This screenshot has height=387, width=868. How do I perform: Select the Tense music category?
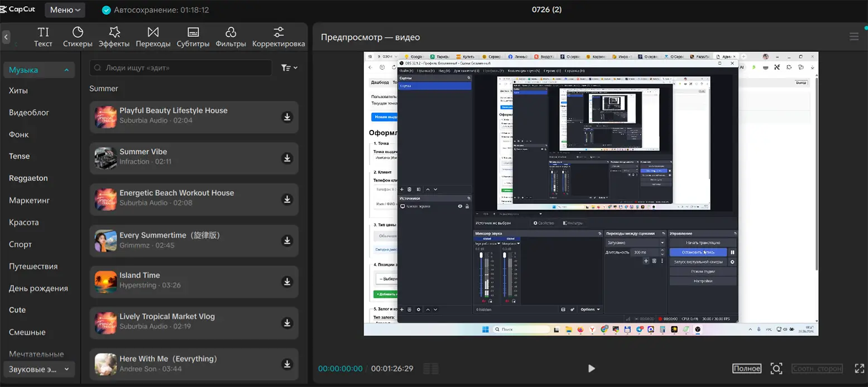click(20, 156)
